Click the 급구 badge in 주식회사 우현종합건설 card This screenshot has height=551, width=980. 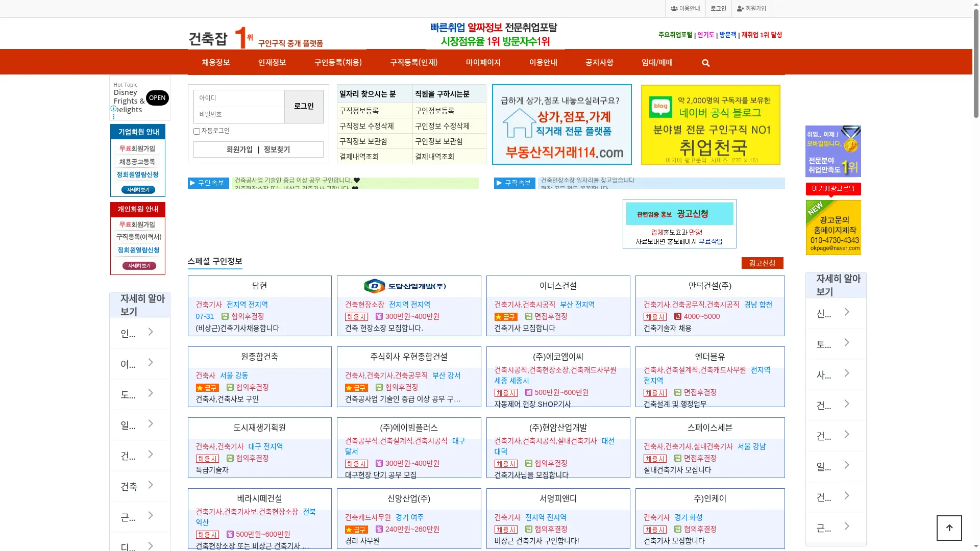(x=356, y=388)
